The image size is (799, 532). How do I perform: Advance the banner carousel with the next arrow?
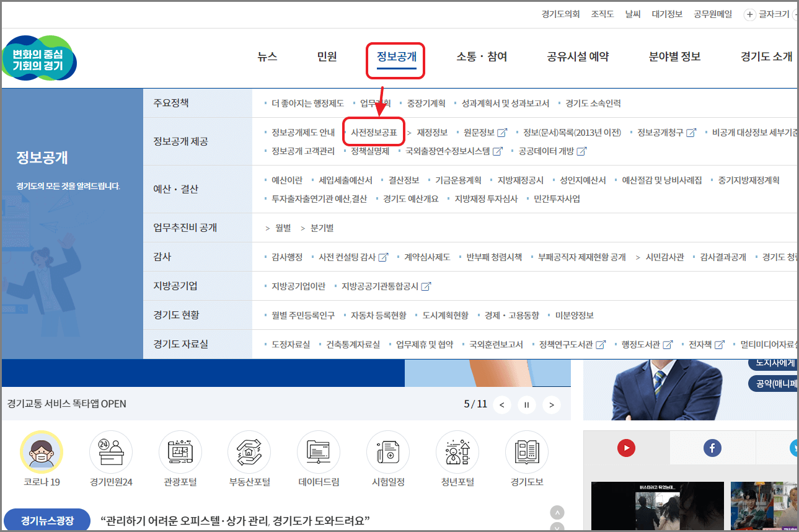[x=551, y=404]
